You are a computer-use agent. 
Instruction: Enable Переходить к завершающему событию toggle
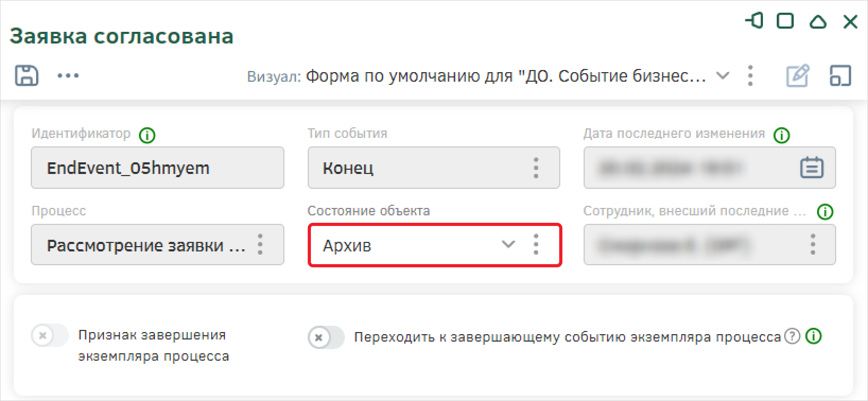(326, 337)
